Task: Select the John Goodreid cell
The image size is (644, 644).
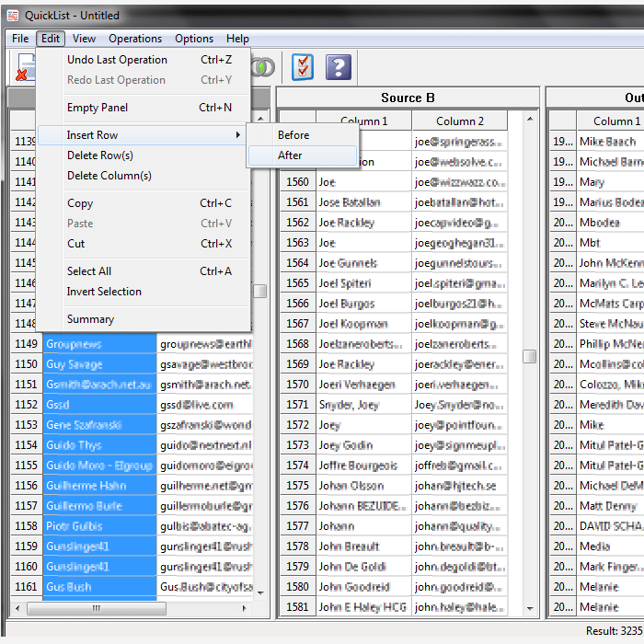Action: point(364,587)
